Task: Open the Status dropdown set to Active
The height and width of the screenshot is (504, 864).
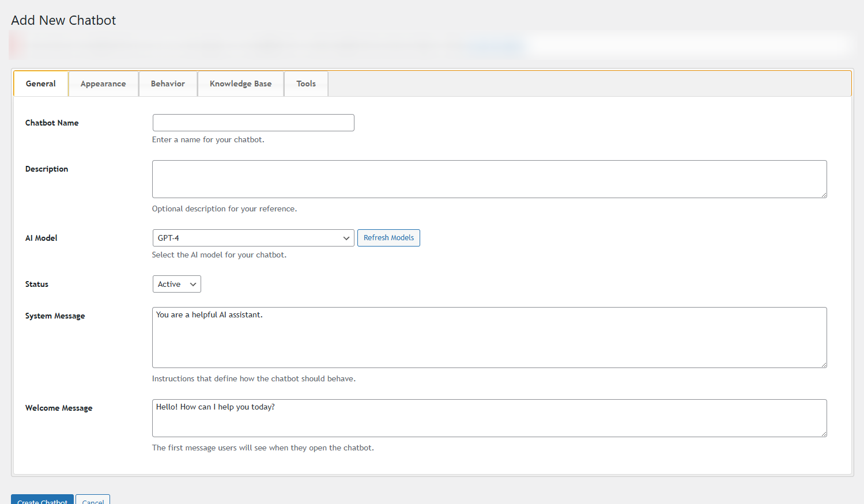Action: coord(176,284)
